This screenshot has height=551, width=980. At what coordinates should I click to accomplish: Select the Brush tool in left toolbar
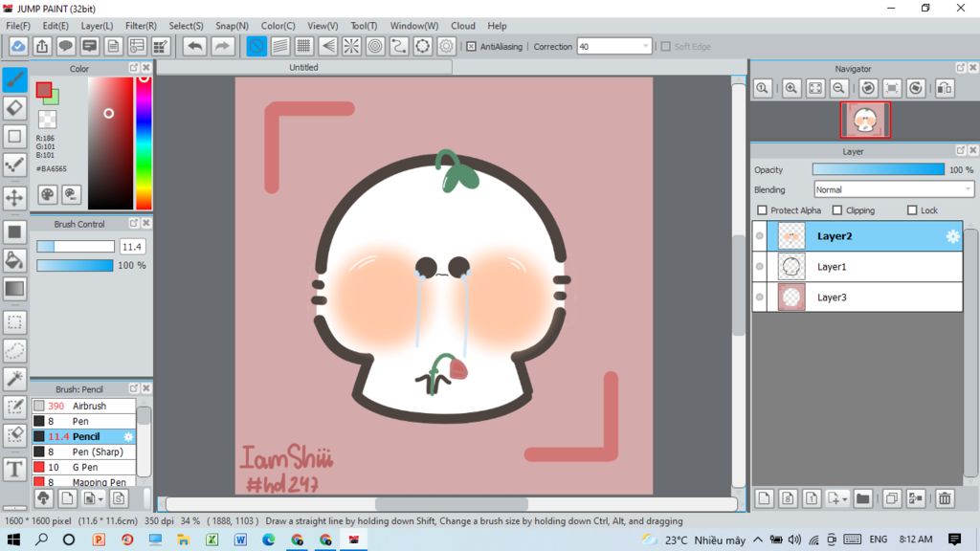pos(14,79)
